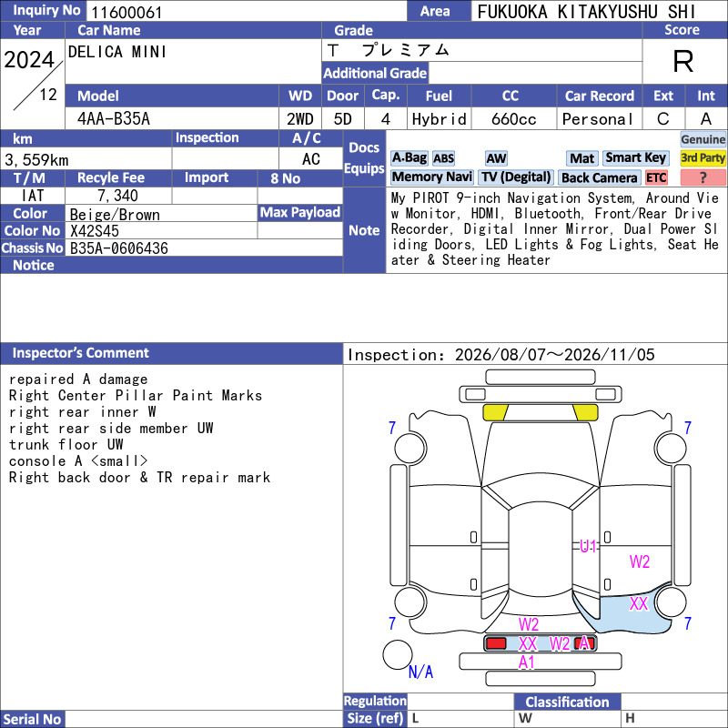728x728 pixels.
Task: Click the Smart Key badge
Action: (636, 158)
